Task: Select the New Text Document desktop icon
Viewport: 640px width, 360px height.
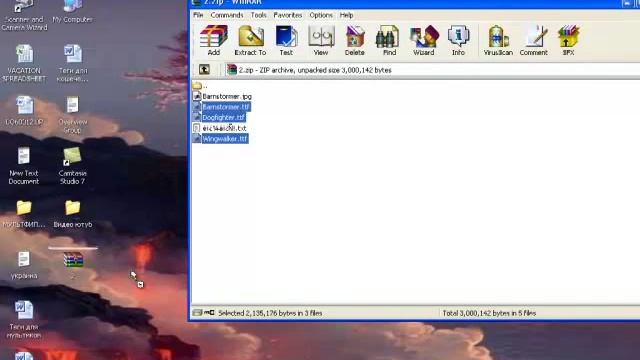Action: (x=24, y=166)
